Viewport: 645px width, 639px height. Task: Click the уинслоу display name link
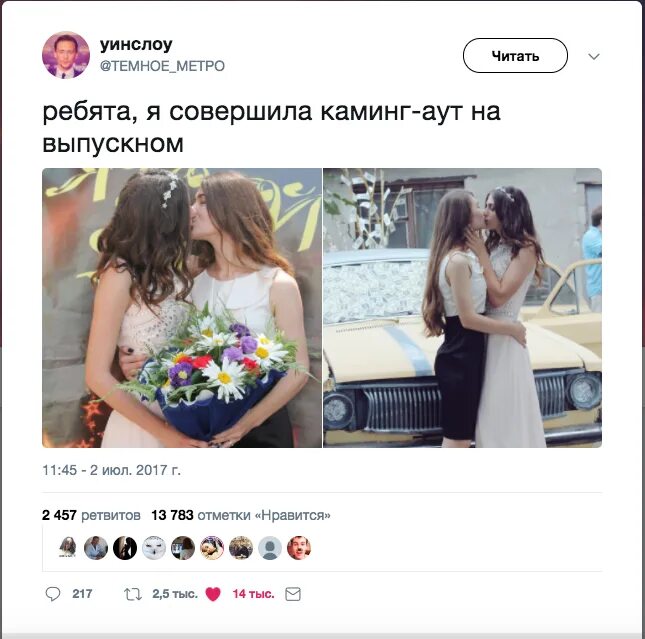click(x=136, y=44)
